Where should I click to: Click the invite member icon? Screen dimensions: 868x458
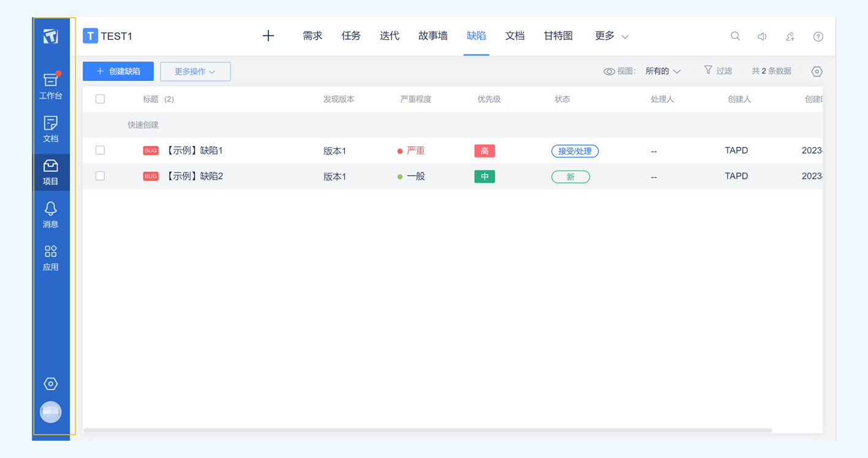790,37
